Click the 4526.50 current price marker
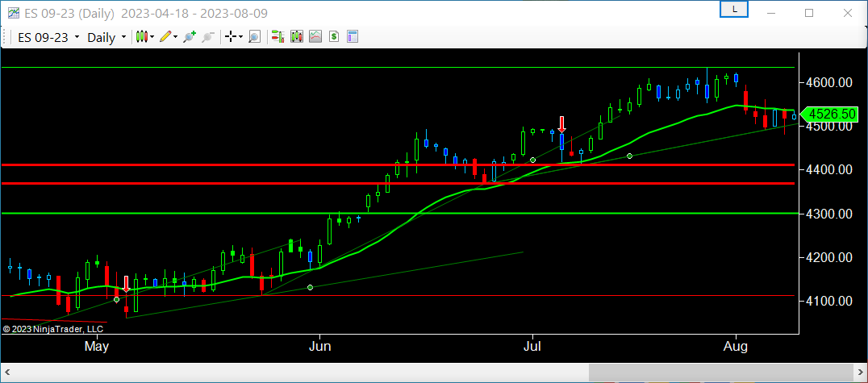 pos(829,114)
